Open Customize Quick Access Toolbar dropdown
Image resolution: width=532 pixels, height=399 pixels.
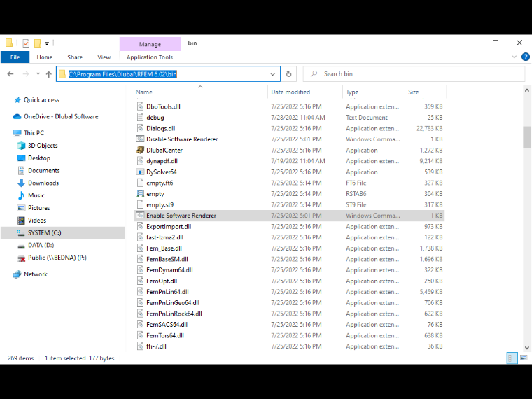(47, 43)
